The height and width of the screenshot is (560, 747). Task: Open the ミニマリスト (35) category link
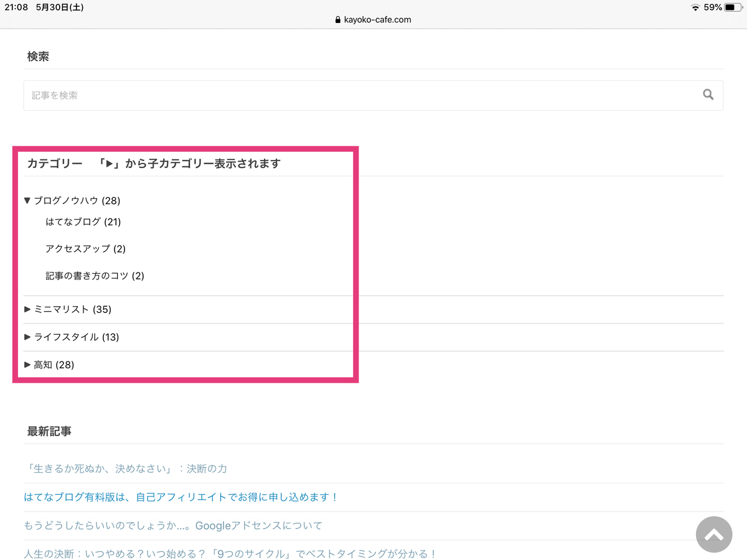point(73,309)
